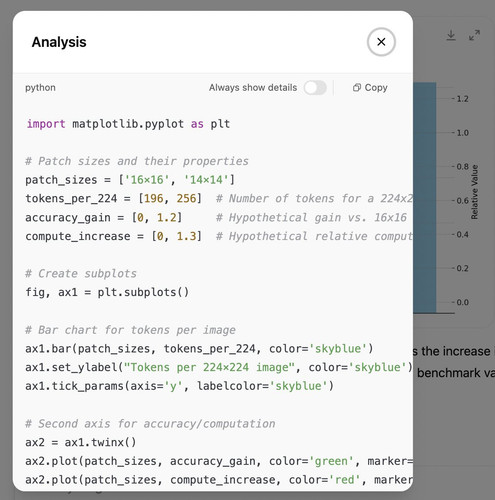Click the ax1.bar code line
The image size is (495, 500).
click(x=199, y=349)
